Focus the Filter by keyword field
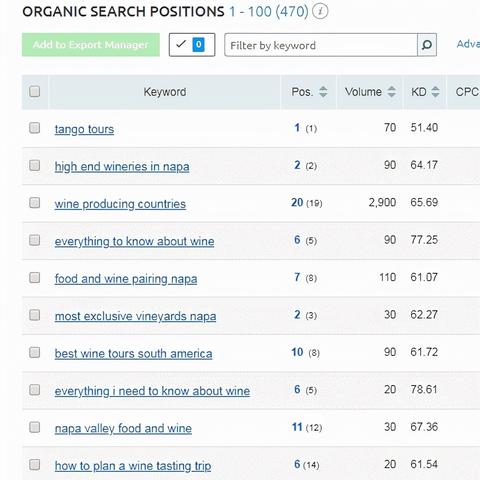480x480 pixels. pos(321,45)
